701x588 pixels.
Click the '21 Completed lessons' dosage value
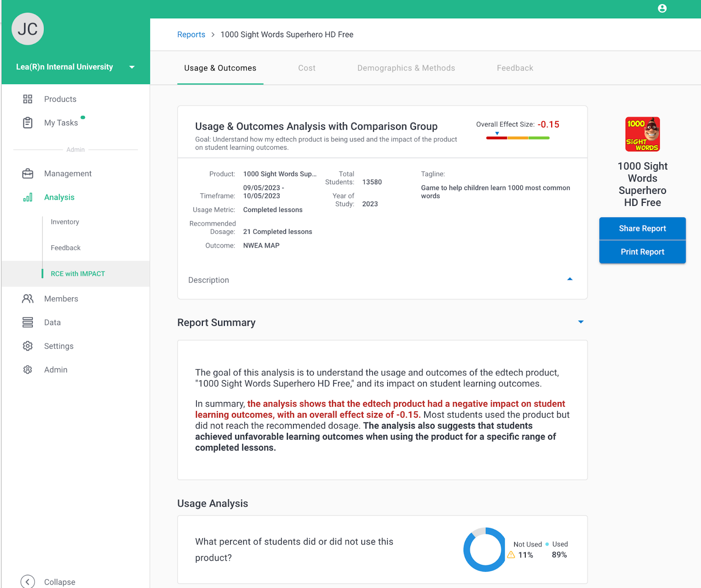278,232
